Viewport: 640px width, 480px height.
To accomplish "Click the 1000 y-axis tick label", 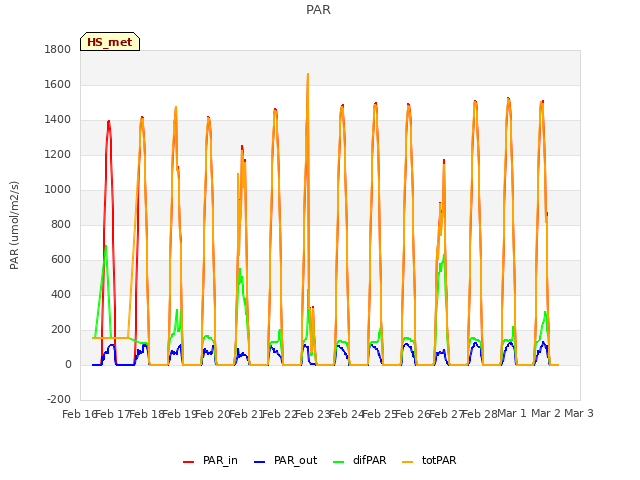I will click(58, 190).
